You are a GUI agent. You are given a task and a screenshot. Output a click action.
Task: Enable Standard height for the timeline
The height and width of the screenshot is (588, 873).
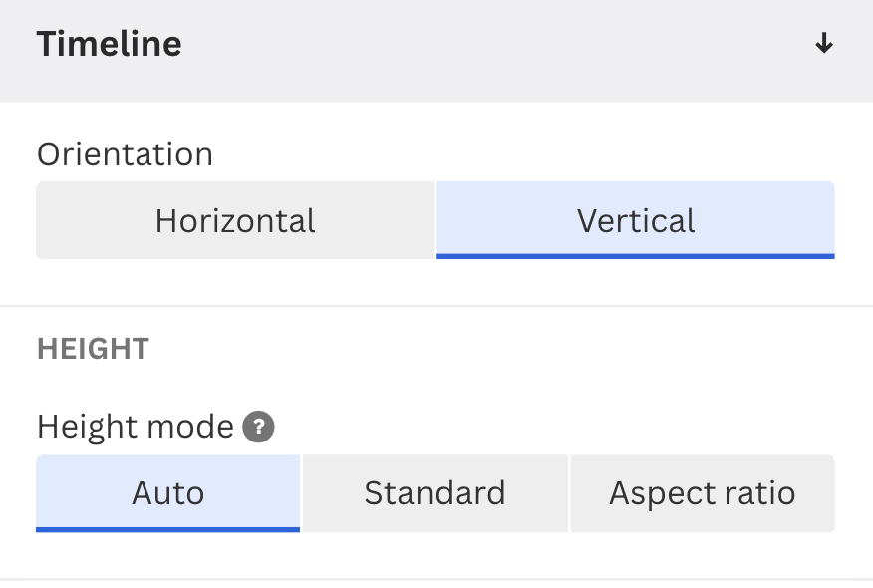[435, 493]
